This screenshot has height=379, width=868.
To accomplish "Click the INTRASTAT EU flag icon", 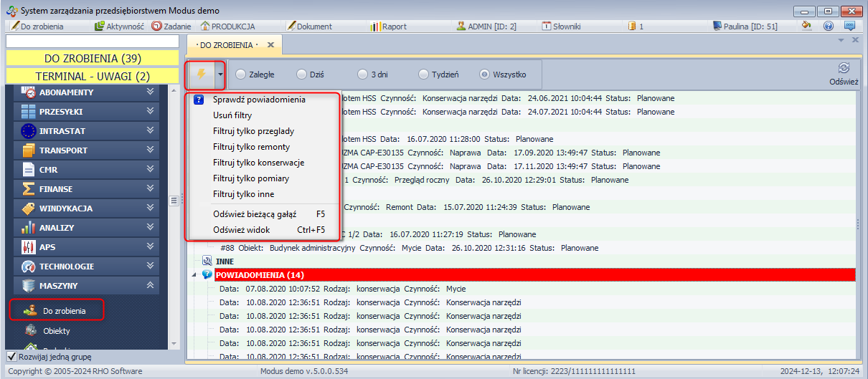I will (29, 131).
